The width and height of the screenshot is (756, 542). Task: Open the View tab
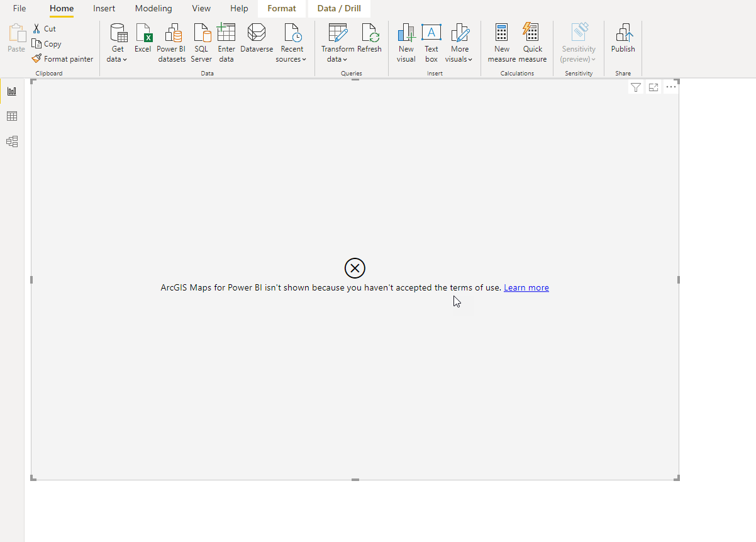pyautogui.click(x=201, y=9)
